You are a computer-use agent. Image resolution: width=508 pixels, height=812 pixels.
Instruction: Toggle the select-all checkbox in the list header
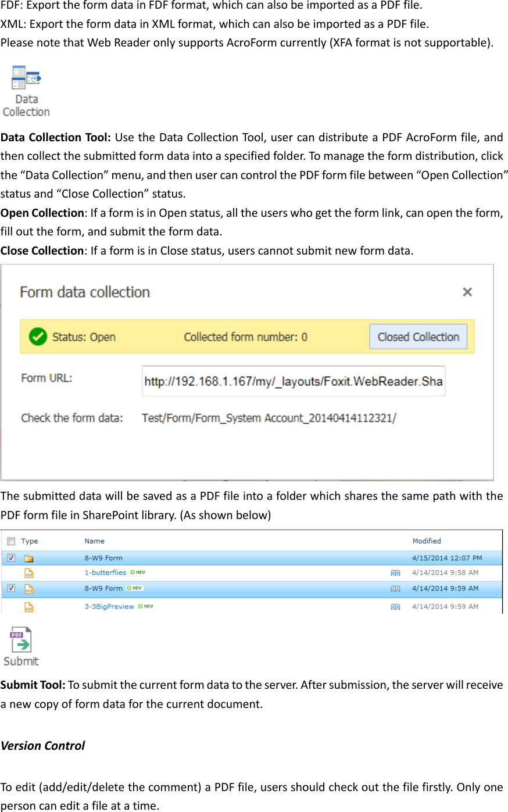click(x=10, y=541)
